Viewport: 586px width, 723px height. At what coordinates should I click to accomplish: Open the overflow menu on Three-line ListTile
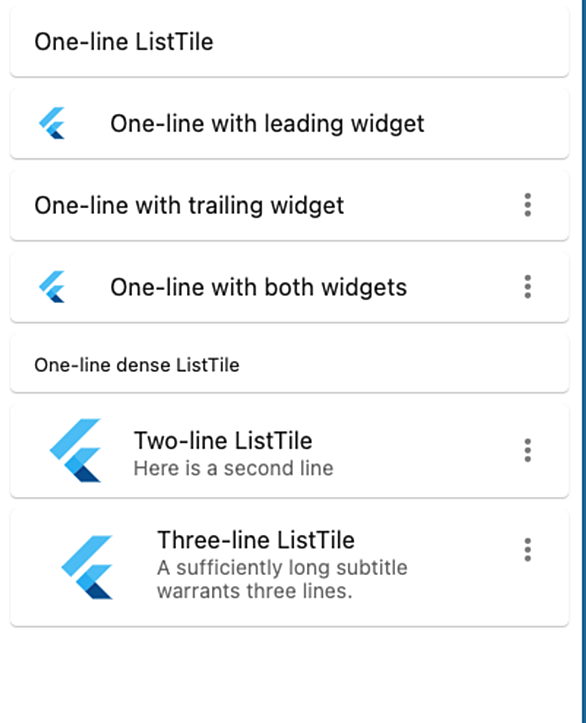(528, 550)
